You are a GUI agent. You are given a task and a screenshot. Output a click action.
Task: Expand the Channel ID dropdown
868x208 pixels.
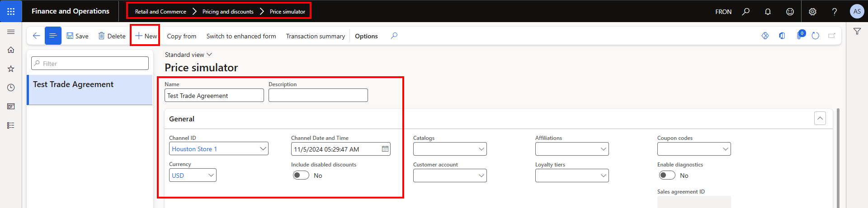pyautogui.click(x=263, y=149)
